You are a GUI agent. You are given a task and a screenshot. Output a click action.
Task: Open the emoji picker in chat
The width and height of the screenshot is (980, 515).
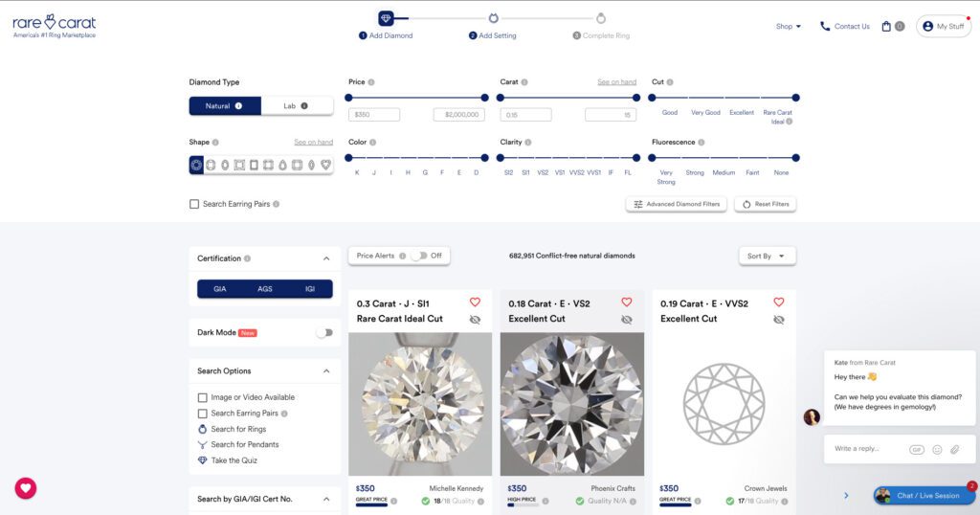point(937,449)
